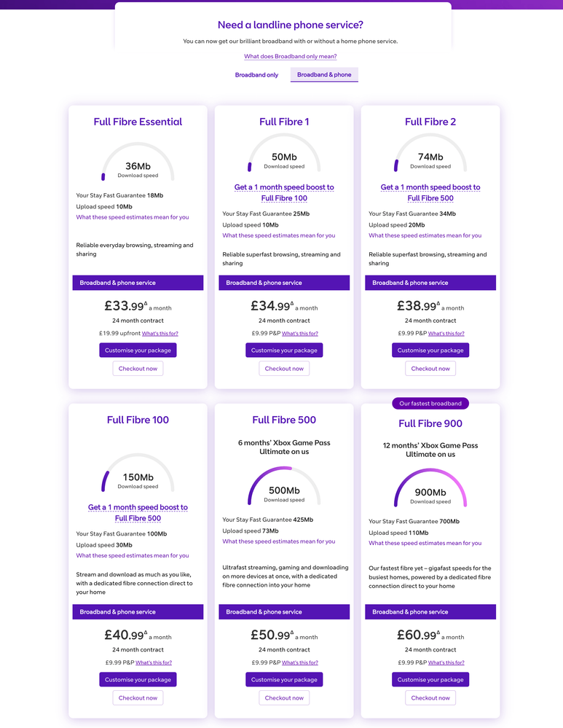Open Full Fibre 2 speed boost offer link
This screenshot has width=563, height=728.
coord(430,192)
